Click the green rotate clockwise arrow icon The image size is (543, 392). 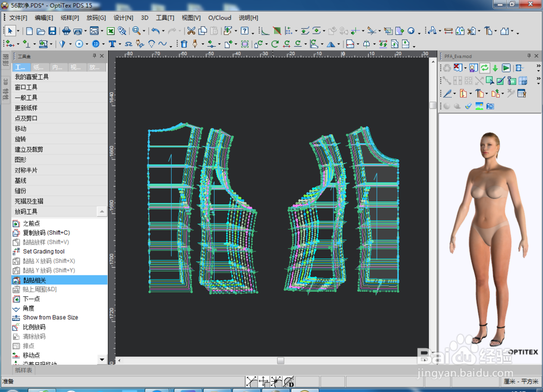pyautogui.click(x=275, y=44)
